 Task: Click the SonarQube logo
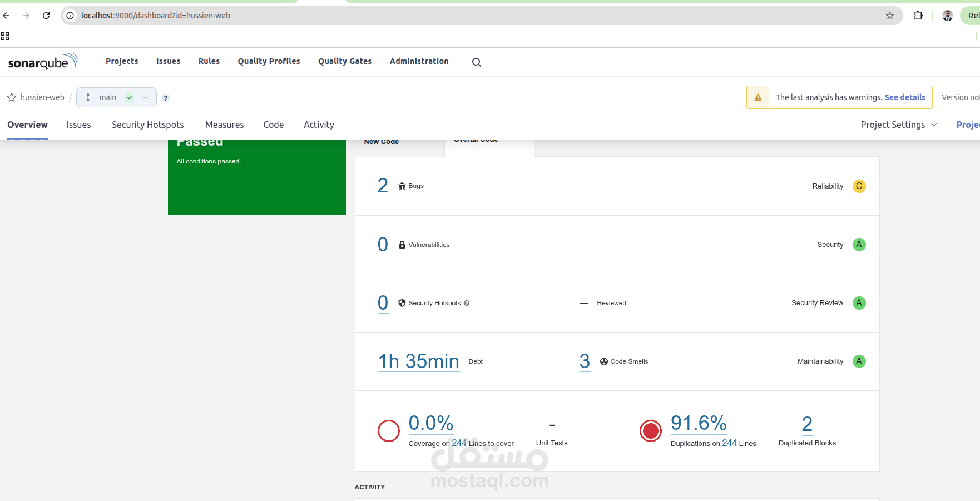click(x=43, y=61)
